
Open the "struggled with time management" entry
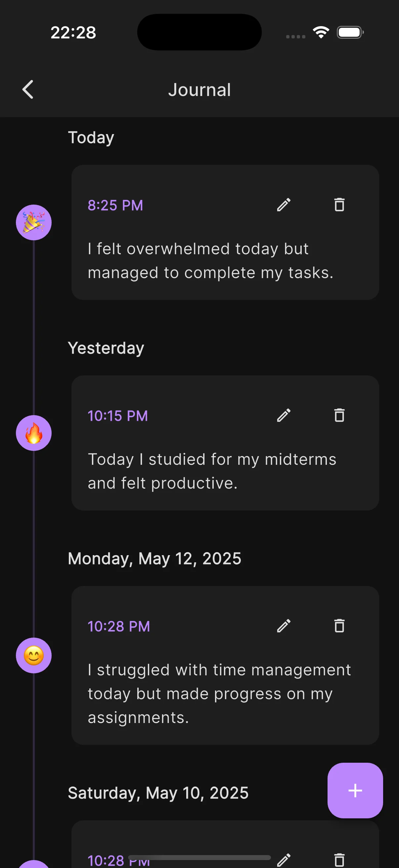219,694
